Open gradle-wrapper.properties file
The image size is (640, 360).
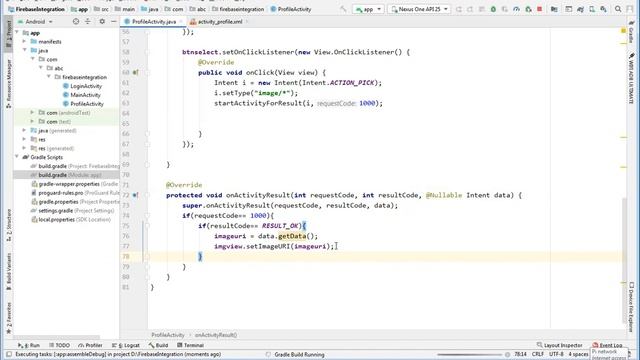pyautogui.click(x=75, y=184)
